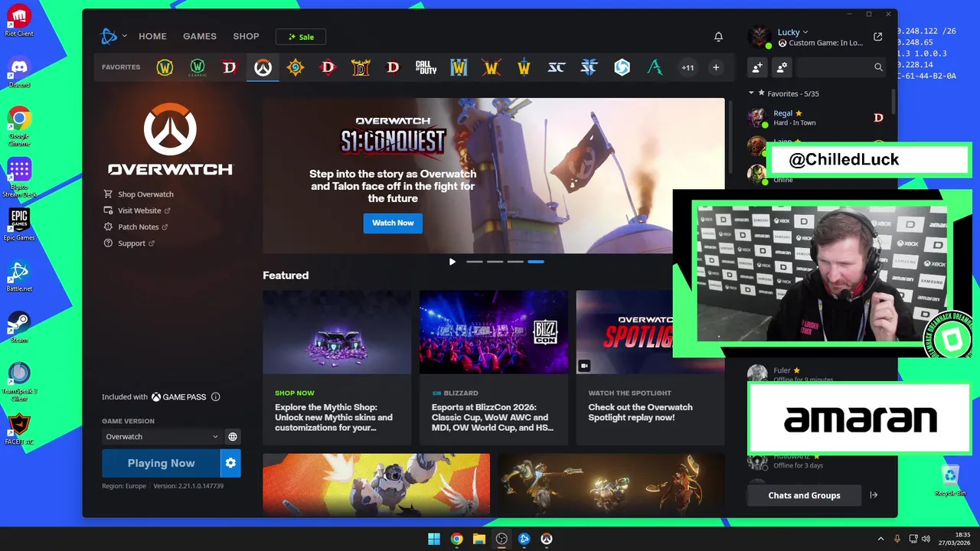Select the Overwatch icon in favorites bar
This screenshot has height=551, width=980.
pyautogui.click(x=263, y=67)
